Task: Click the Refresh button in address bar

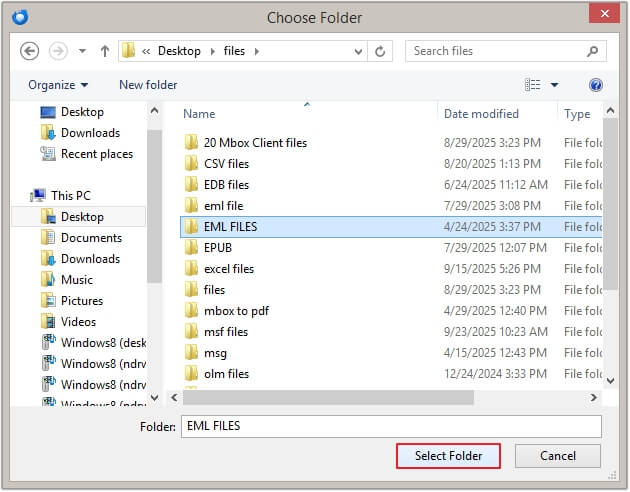Action: click(x=380, y=51)
